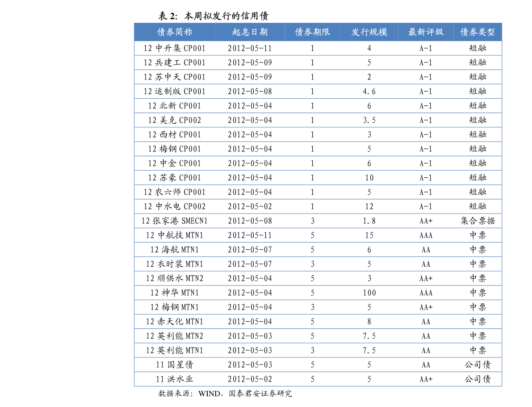Click issue size 100 for 12神华MTN1
Image resolution: width=532 pixels, height=407 pixels.
pyautogui.click(x=369, y=293)
